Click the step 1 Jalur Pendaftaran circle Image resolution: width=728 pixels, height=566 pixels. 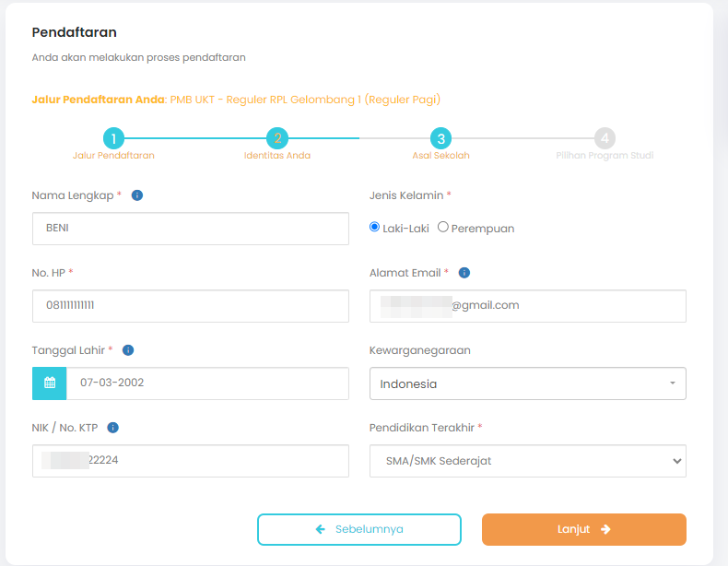click(x=113, y=138)
